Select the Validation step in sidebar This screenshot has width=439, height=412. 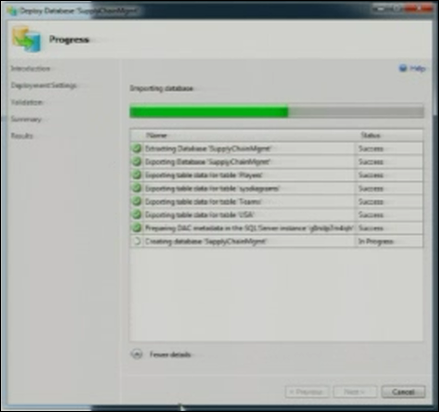click(27, 102)
